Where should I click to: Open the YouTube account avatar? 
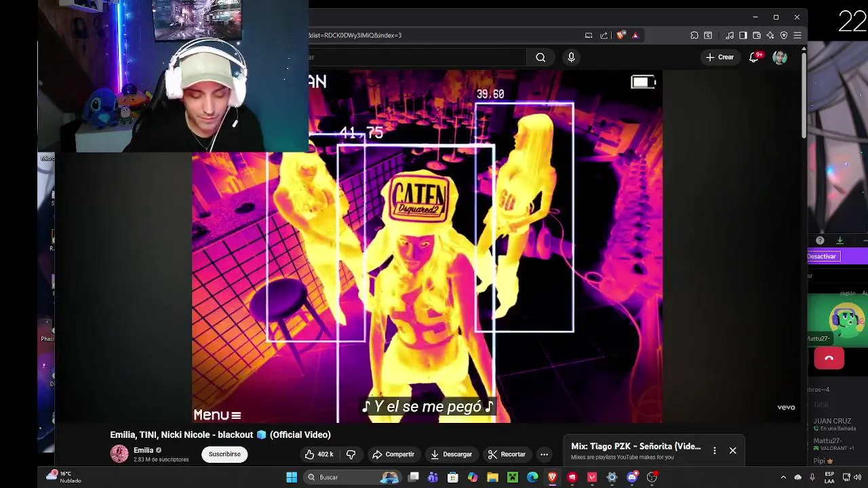(x=780, y=58)
